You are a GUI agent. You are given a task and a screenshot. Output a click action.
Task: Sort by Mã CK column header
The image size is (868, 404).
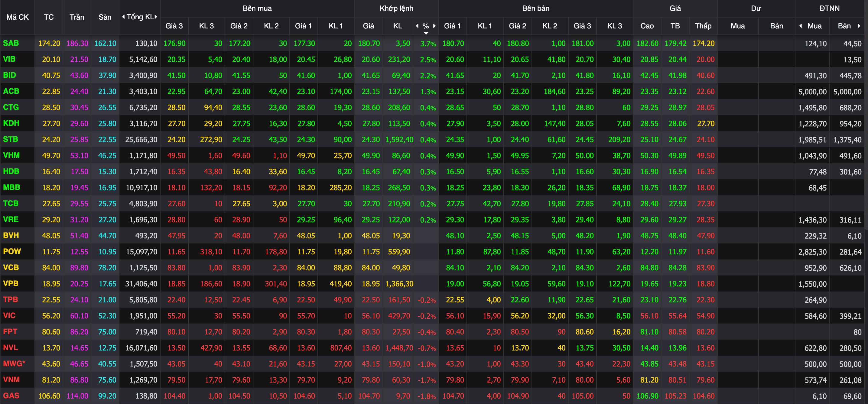[x=18, y=17]
